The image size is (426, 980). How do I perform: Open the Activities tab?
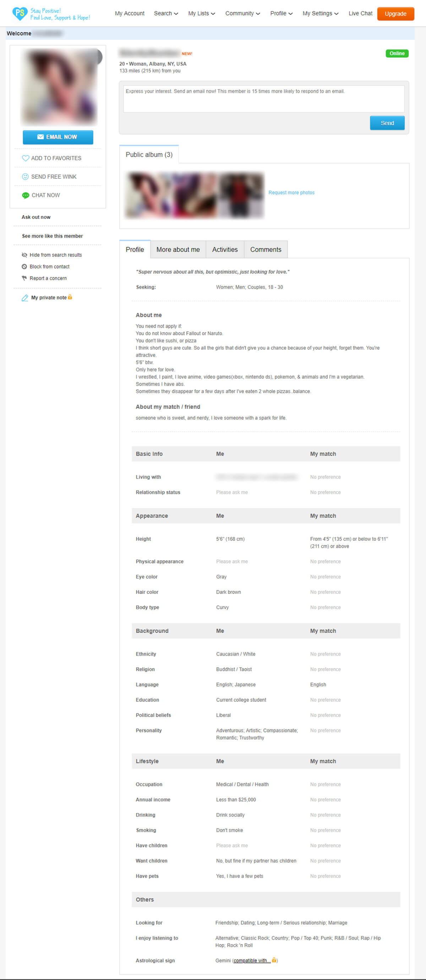point(225,249)
